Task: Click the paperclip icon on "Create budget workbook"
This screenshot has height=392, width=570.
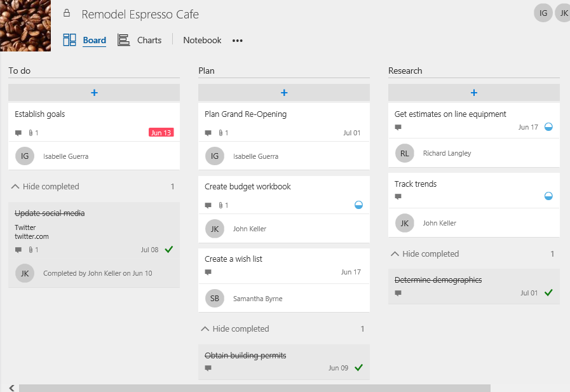Action: tap(221, 205)
